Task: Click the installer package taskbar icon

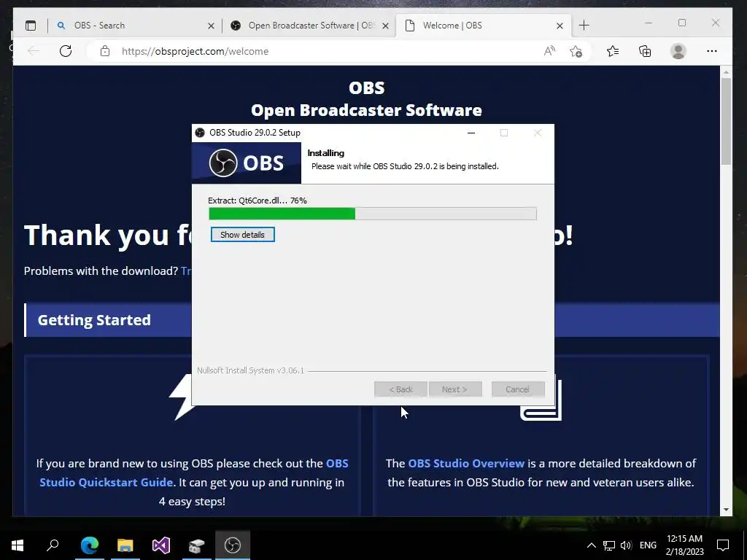Action: pos(196,545)
